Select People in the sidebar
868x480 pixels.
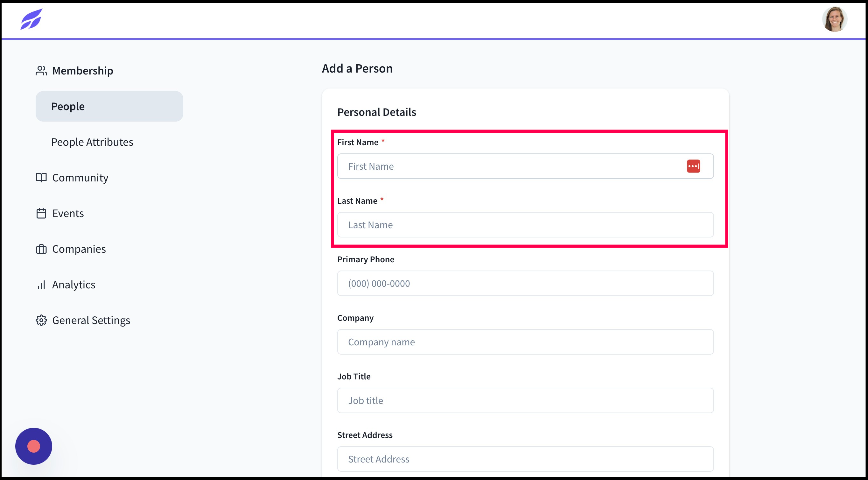pos(109,106)
